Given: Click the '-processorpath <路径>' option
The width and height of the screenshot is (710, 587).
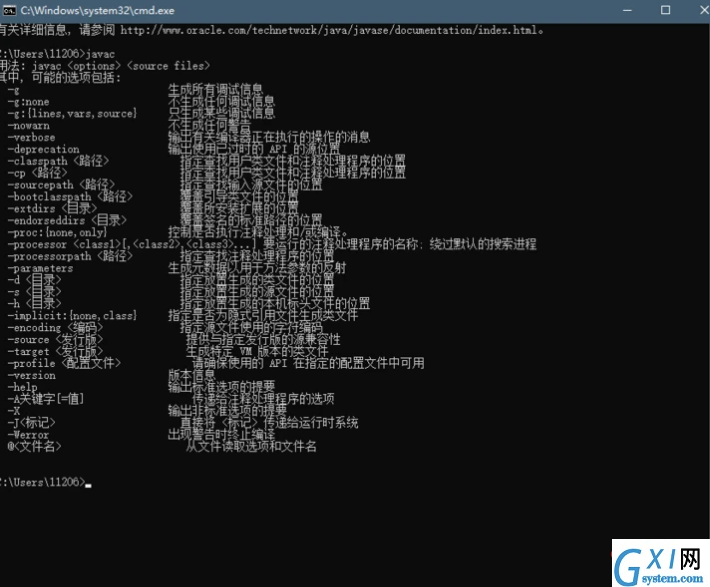Looking at the screenshot, I should (x=70, y=256).
